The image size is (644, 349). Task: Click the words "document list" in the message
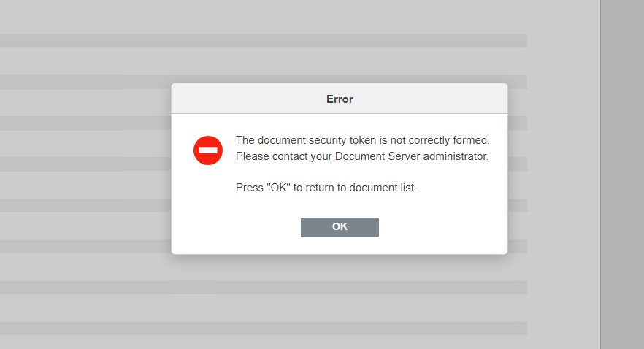click(383, 188)
